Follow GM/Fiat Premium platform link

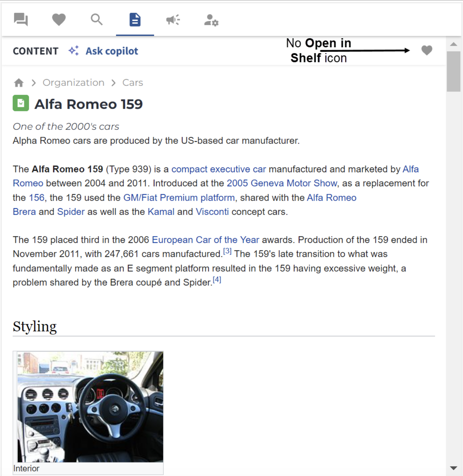coord(179,198)
